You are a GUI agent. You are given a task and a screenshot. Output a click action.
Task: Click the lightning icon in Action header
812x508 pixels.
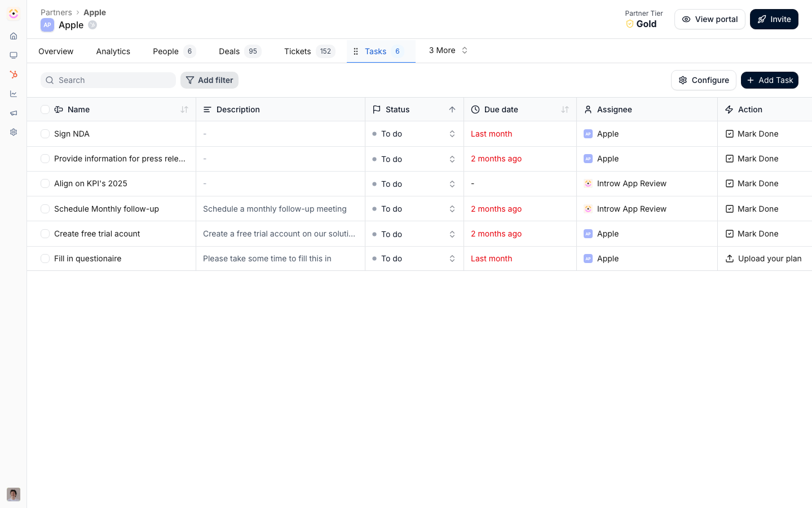pos(729,110)
